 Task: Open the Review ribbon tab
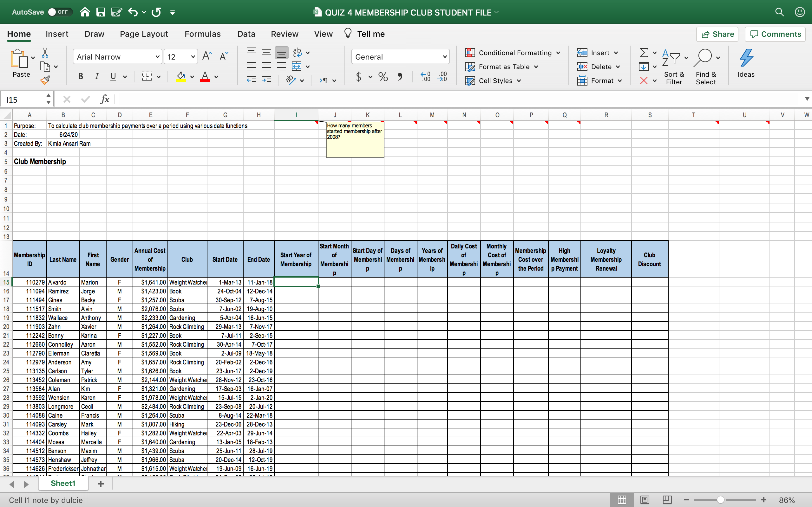tap(285, 34)
